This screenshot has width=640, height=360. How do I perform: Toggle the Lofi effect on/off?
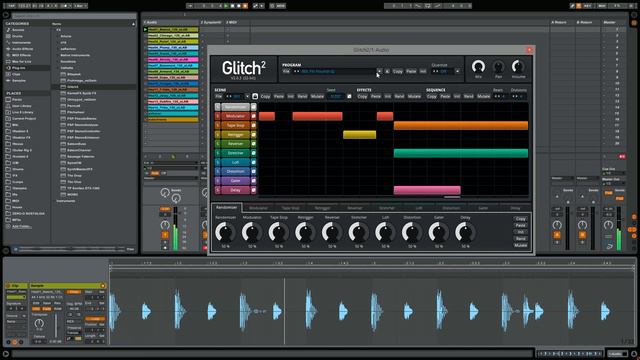pyautogui.click(x=236, y=162)
